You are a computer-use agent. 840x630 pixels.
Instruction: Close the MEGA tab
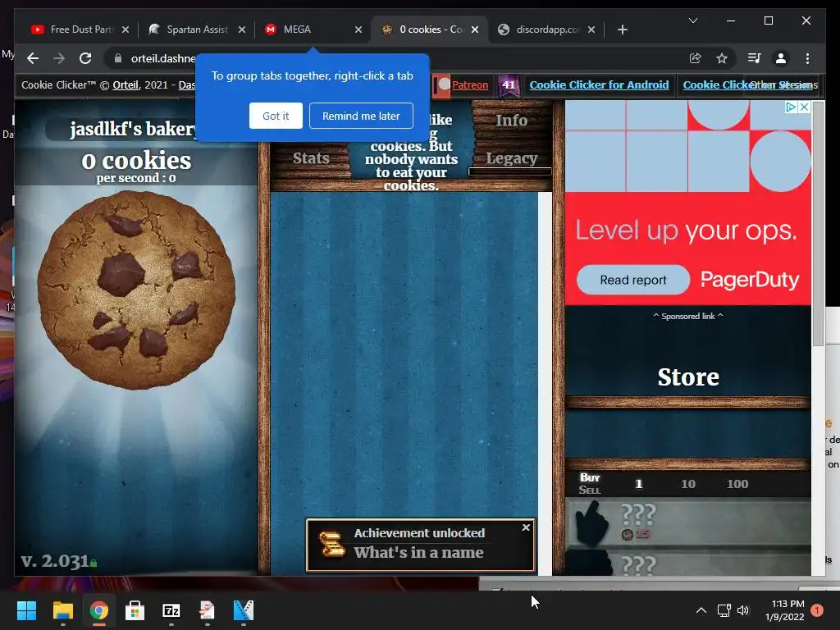click(358, 30)
